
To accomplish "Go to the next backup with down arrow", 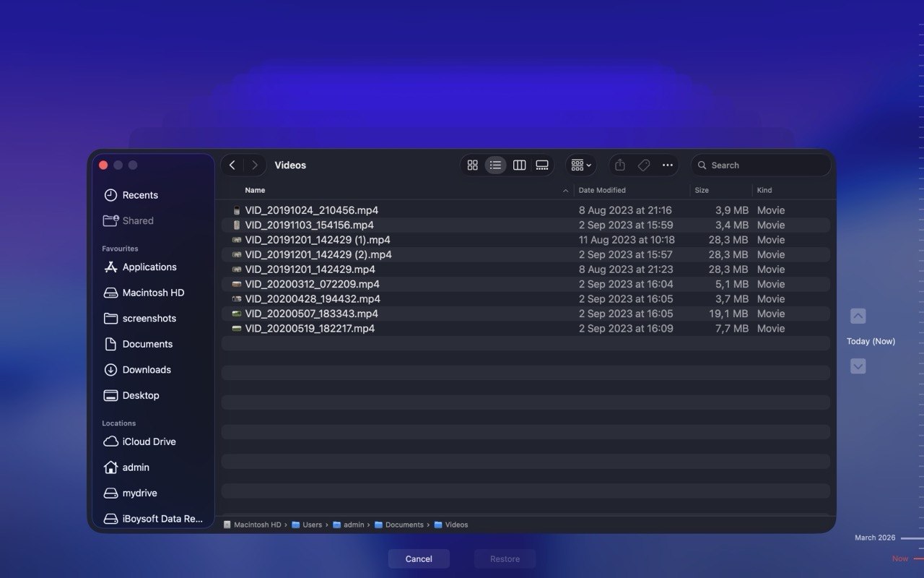I will click(x=858, y=366).
